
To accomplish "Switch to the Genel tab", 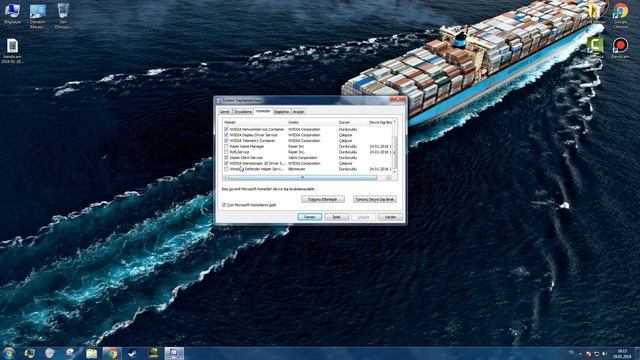I will pos(224,111).
